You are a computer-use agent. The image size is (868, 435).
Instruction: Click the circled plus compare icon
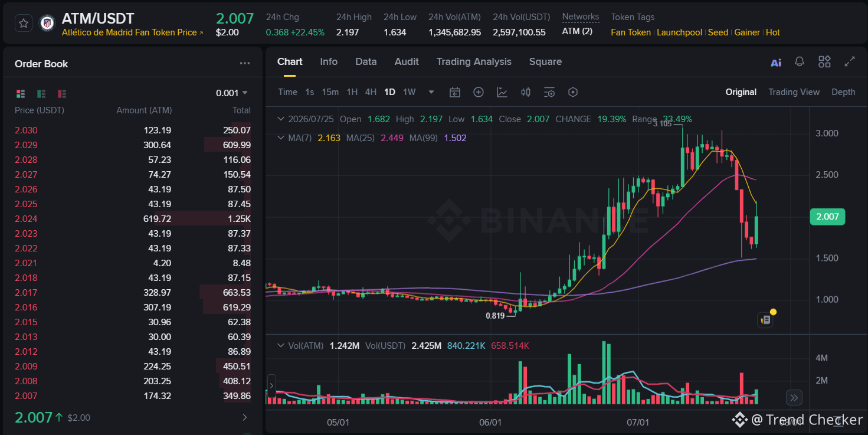[479, 92]
